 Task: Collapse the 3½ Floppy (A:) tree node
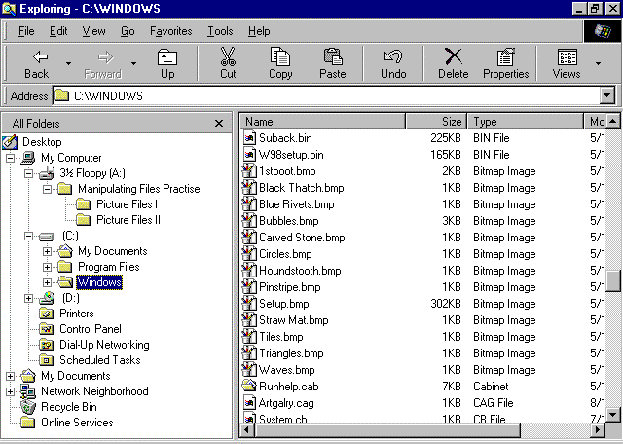(x=28, y=173)
